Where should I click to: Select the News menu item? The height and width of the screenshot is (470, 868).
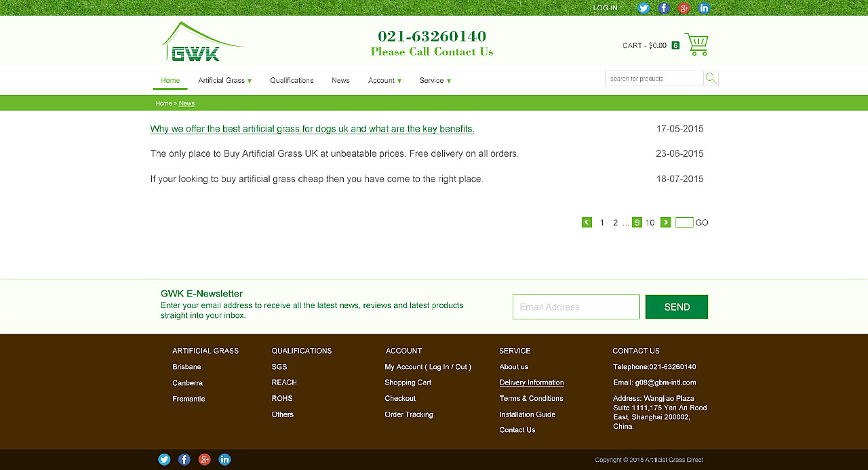[340, 81]
